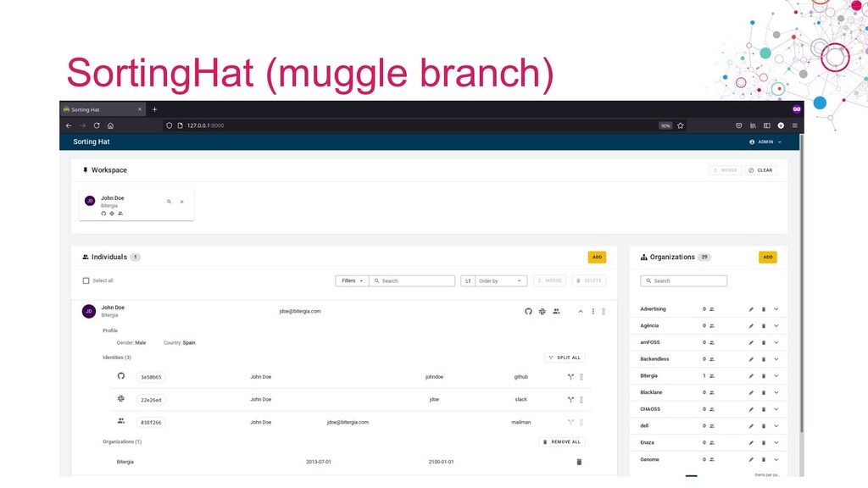Screen dimensions: 868x488
Task: Click the Workspace MERGE button
Action: coord(726,169)
